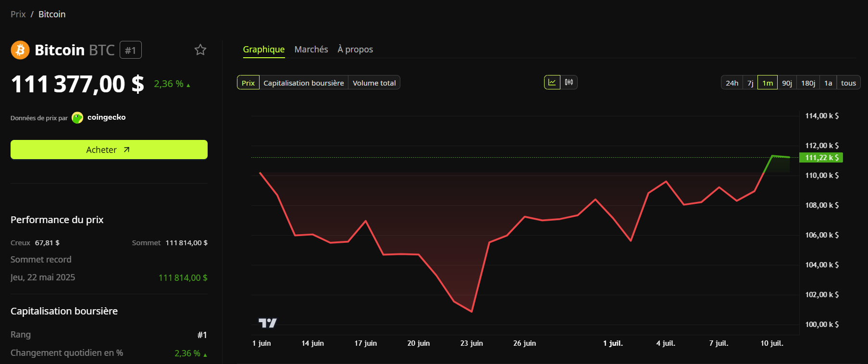Click the 14 juin axis label
Viewport: 868px width, 364px height.
click(x=313, y=343)
